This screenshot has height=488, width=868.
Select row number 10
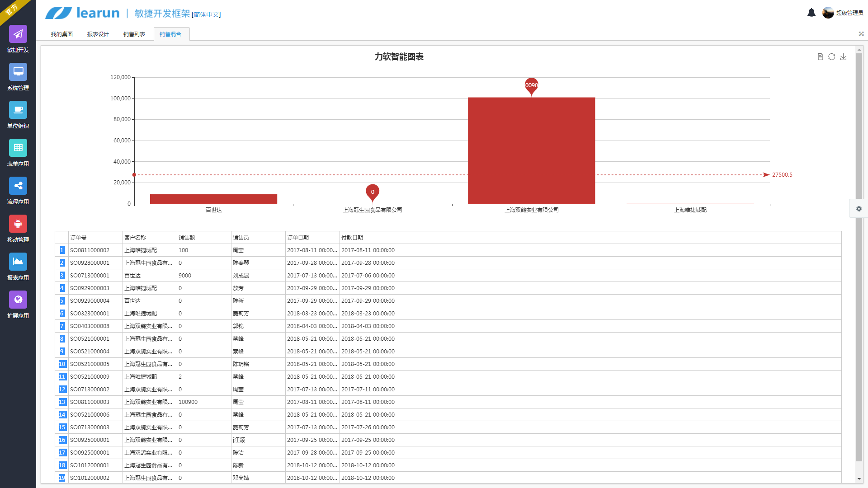click(62, 364)
